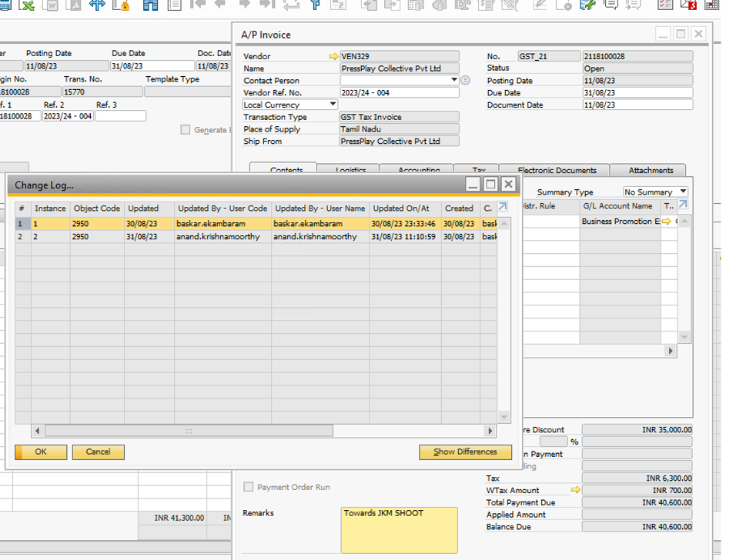Click Cancel in Change Log
The width and height of the screenshot is (736, 560).
tap(98, 452)
